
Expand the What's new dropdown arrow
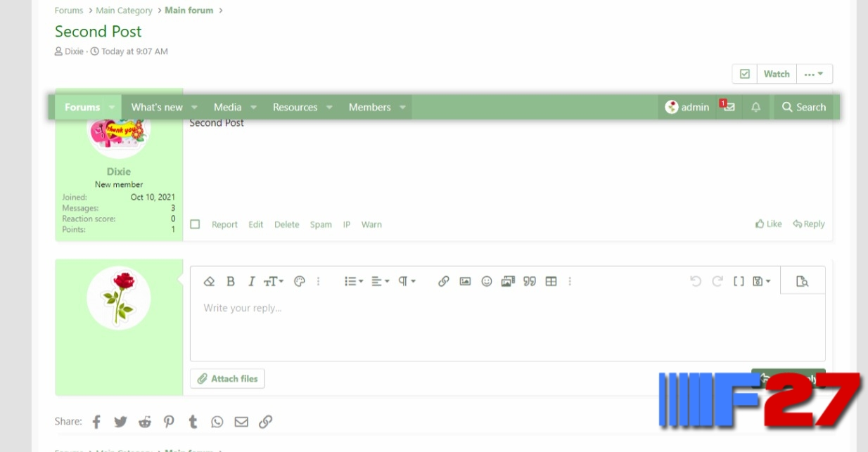click(x=194, y=108)
